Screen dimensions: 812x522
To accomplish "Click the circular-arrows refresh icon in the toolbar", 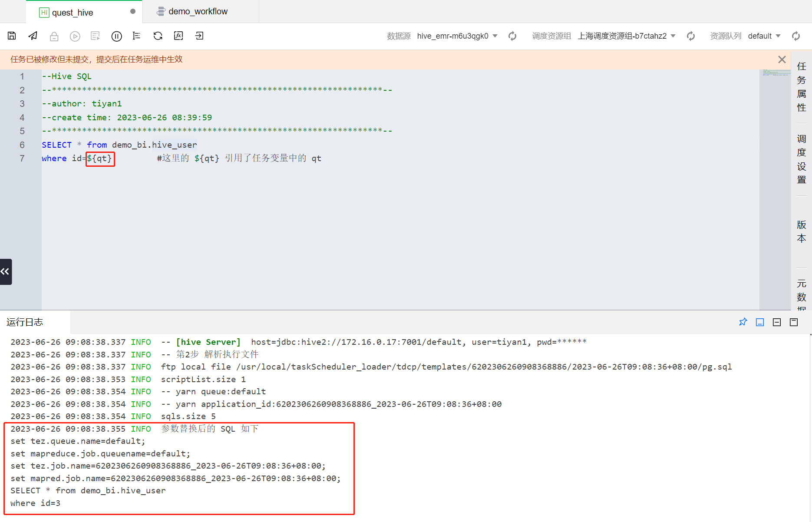I will [x=158, y=36].
